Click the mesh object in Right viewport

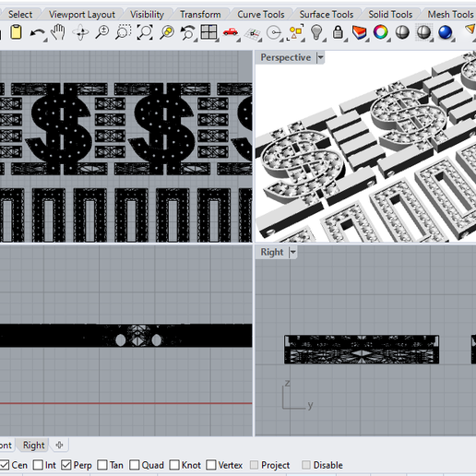coord(362,350)
